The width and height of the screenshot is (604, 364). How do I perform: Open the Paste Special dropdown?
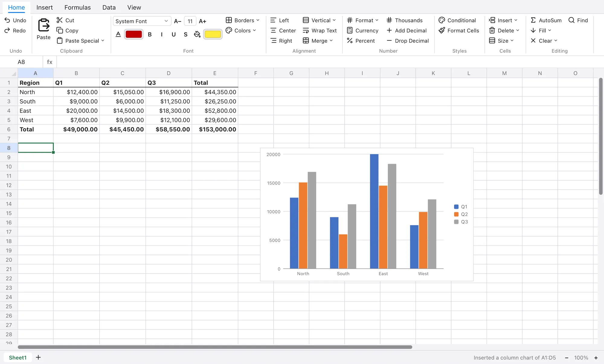click(x=80, y=41)
